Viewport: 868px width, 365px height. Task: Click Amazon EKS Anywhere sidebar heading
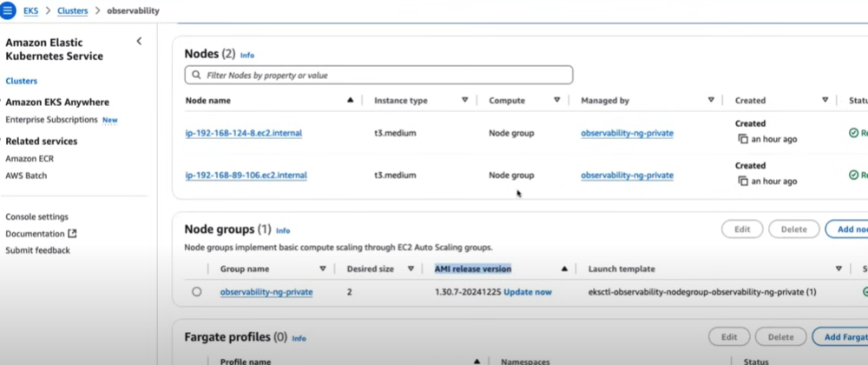57,102
